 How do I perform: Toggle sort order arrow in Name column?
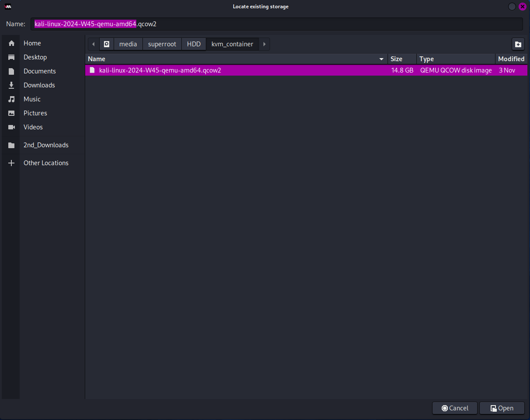[x=381, y=59]
